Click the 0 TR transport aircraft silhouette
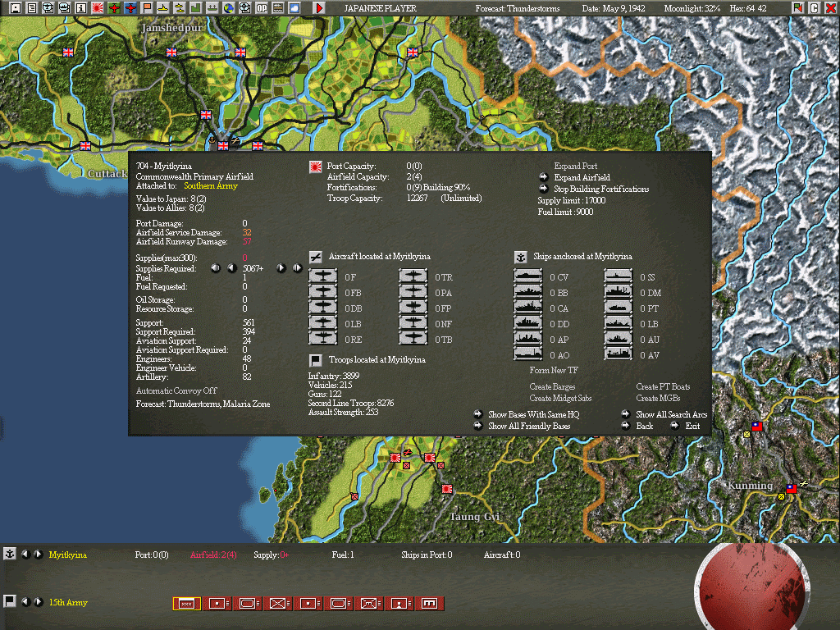 pyautogui.click(x=413, y=276)
